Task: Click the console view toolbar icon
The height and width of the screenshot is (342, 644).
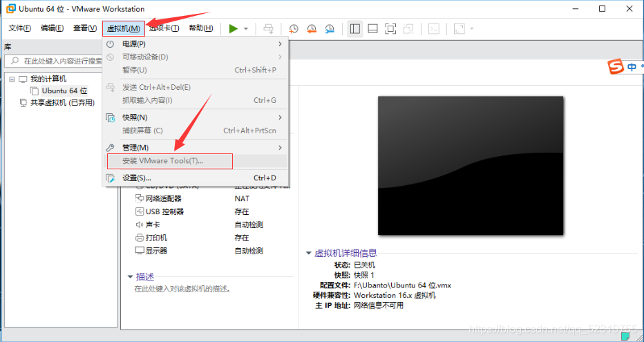Action: click(434, 29)
